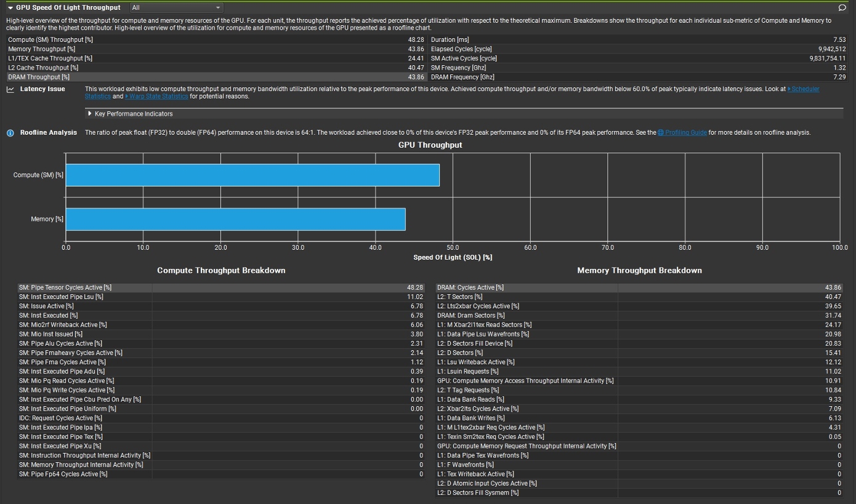The width and height of the screenshot is (856, 504).
Task: Click the comment bubble icon top right
Action: tap(842, 7)
